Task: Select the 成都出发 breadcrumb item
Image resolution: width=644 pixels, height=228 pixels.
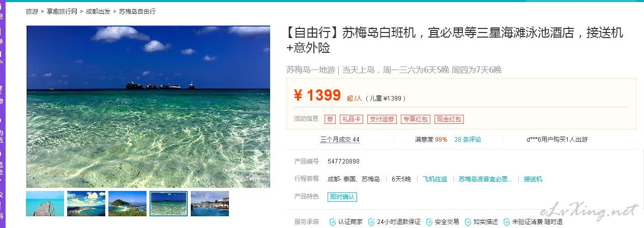Action: click(x=98, y=11)
